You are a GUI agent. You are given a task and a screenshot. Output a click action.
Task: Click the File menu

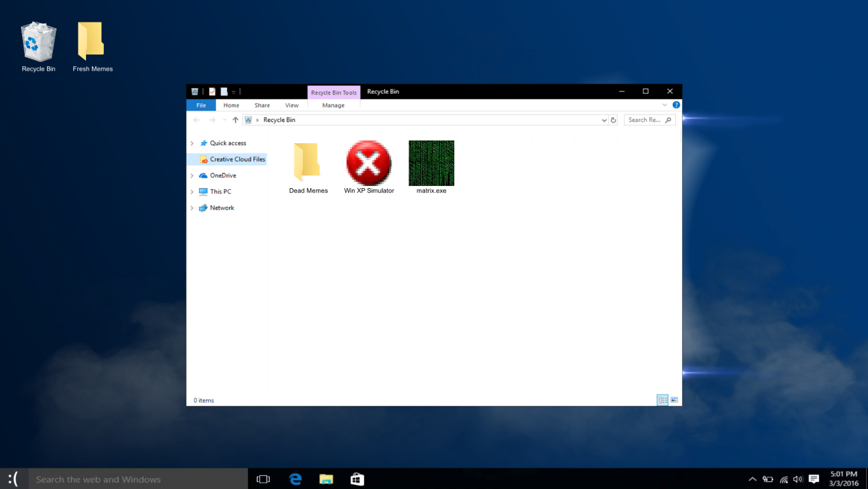[x=201, y=105]
